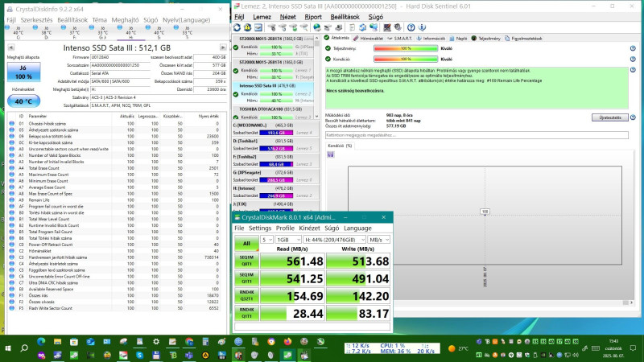The width and height of the screenshot is (644, 362).
Task: Open Windows Start menu
Action: tap(8, 348)
